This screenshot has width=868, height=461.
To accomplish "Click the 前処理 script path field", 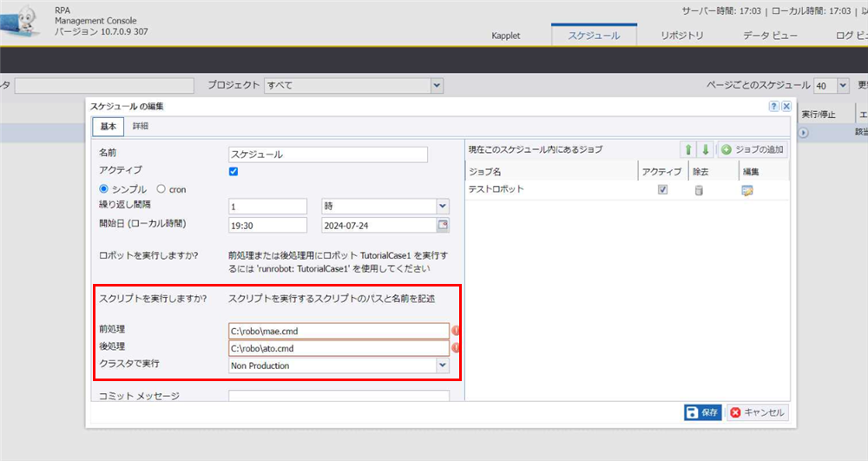I will [339, 331].
